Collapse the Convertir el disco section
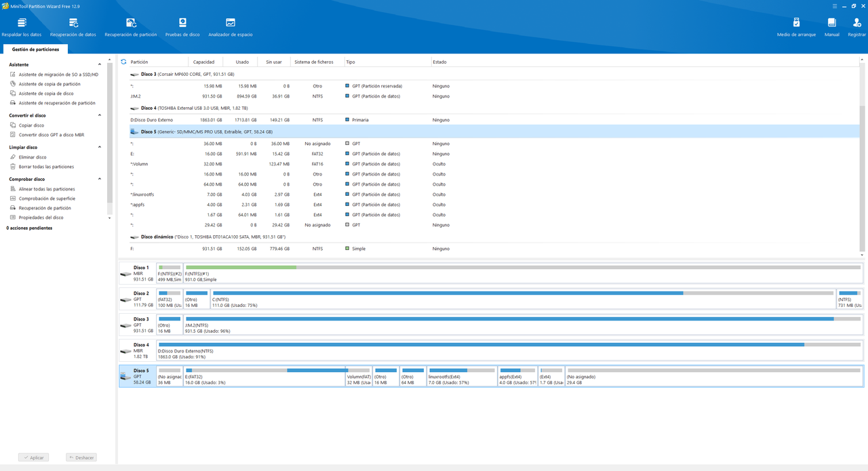The width and height of the screenshot is (868, 471). pyautogui.click(x=100, y=115)
